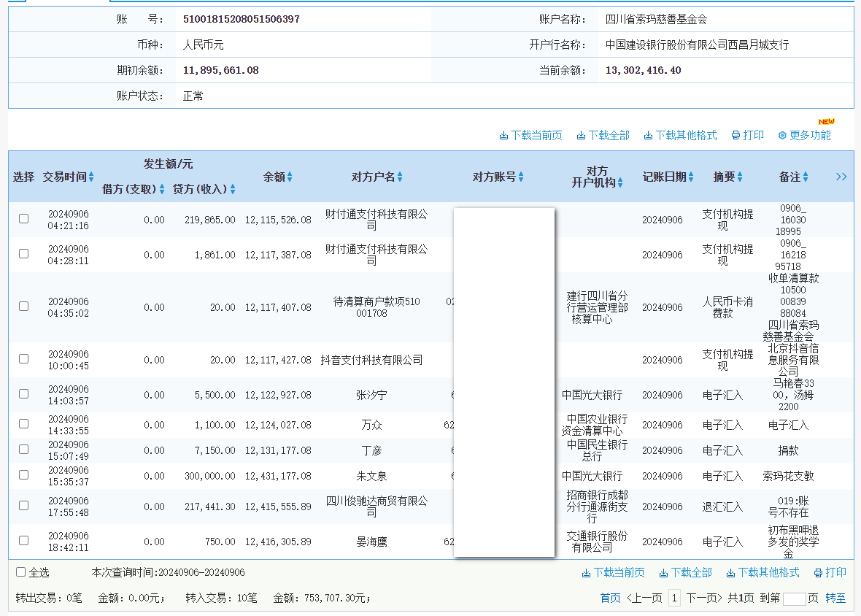This screenshot has width=861, height=616.
Task: Check the 04:28:11 transaction row checkbox
Action: tap(23, 254)
